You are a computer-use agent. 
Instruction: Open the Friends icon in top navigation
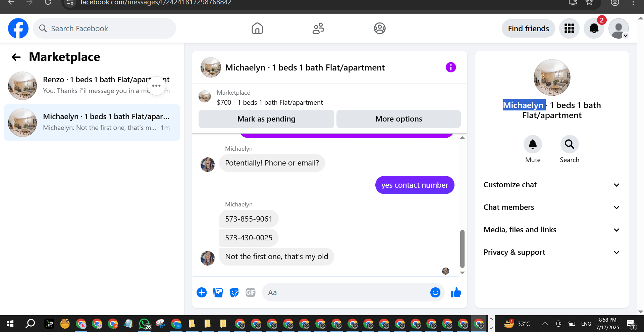[x=318, y=29]
